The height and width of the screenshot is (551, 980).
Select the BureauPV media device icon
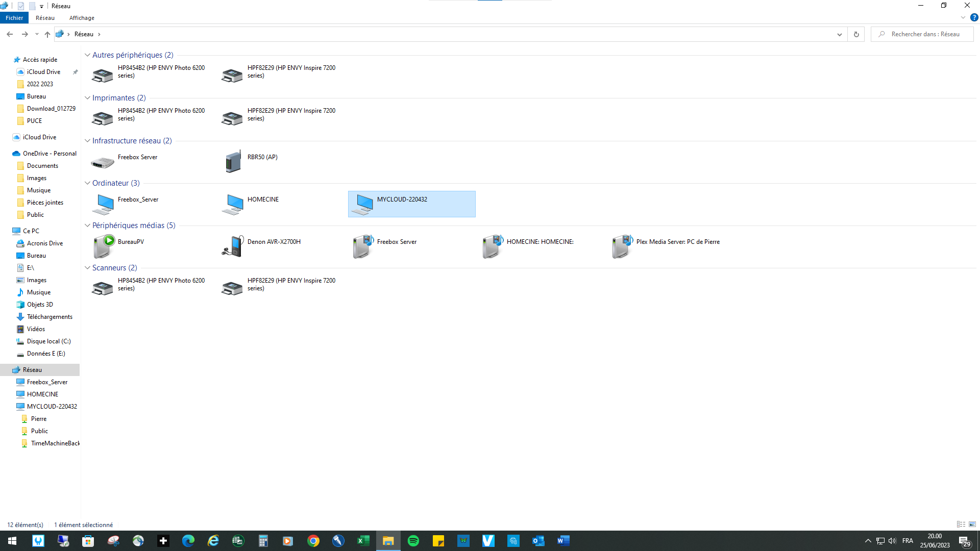[x=104, y=246]
